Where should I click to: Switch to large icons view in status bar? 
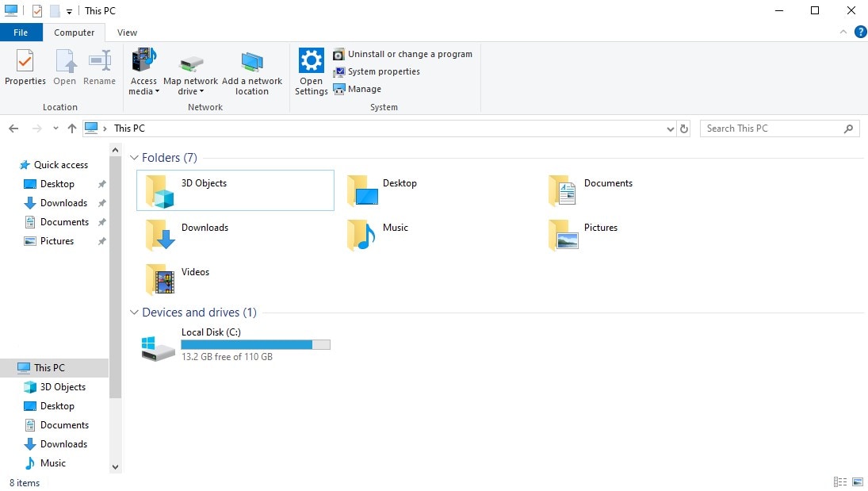[858, 482]
